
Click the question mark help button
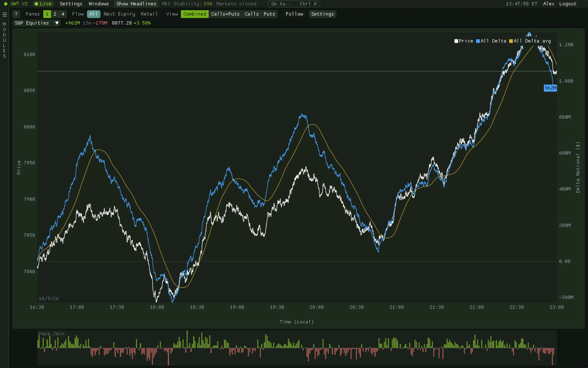tap(16, 14)
